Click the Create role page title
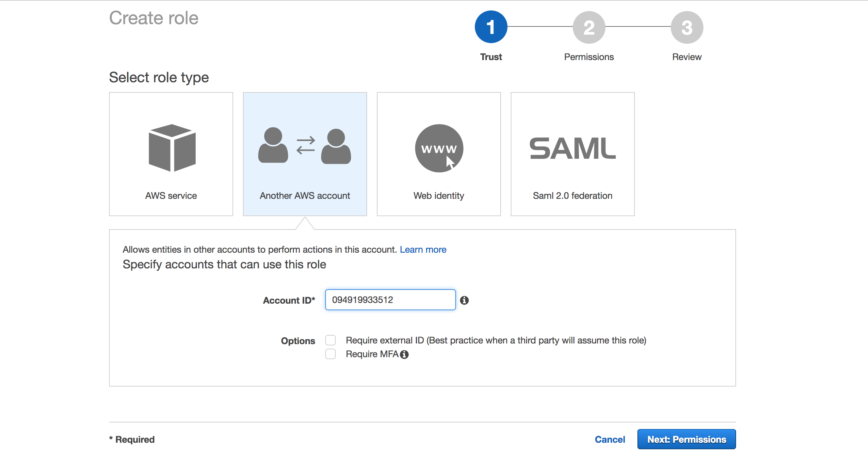This screenshot has height=461, width=868. 154,18
